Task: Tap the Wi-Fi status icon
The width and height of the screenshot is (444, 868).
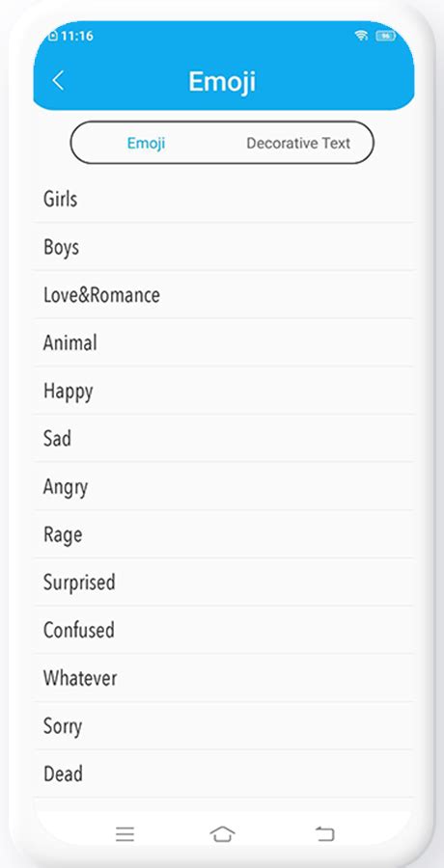Action: pos(361,36)
